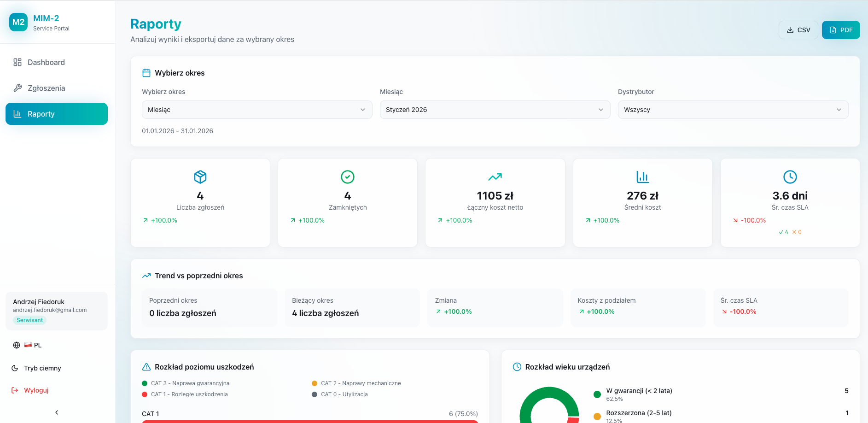Click the calendar icon beside Wybierz okres
This screenshot has height=423, width=868.
[x=146, y=73]
